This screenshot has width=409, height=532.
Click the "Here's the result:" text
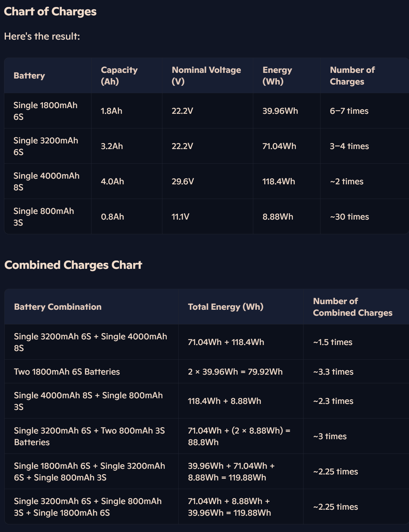42,36
